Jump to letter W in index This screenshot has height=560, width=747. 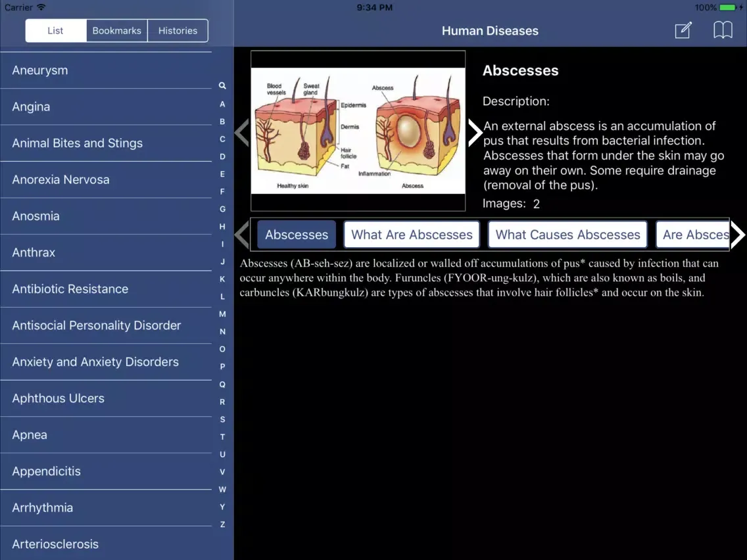pyautogui.click(x=222, y=489)
